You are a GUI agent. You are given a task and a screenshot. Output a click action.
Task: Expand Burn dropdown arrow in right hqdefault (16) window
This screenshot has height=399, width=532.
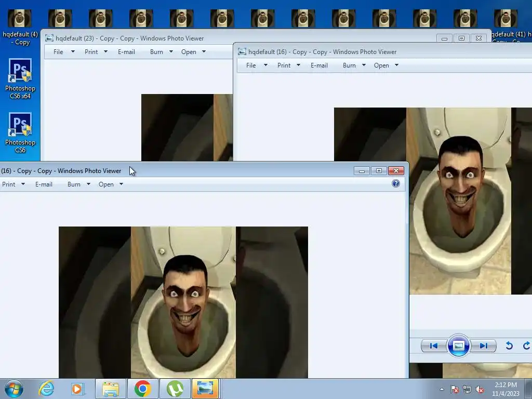364,65
